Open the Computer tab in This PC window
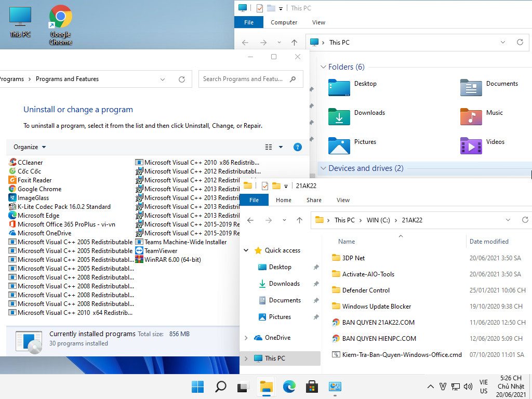Image resolution: width=532 pixels, height=399 pixels. pos(284,22)
